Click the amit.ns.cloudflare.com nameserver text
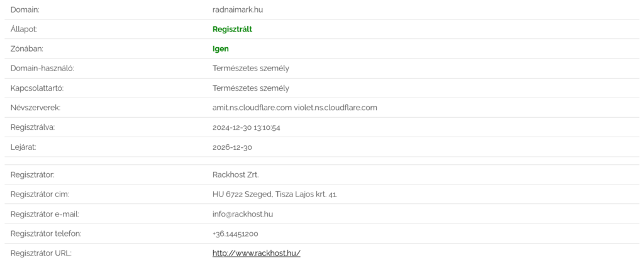Viewport: 644px width, 277px height. [252, 108]
